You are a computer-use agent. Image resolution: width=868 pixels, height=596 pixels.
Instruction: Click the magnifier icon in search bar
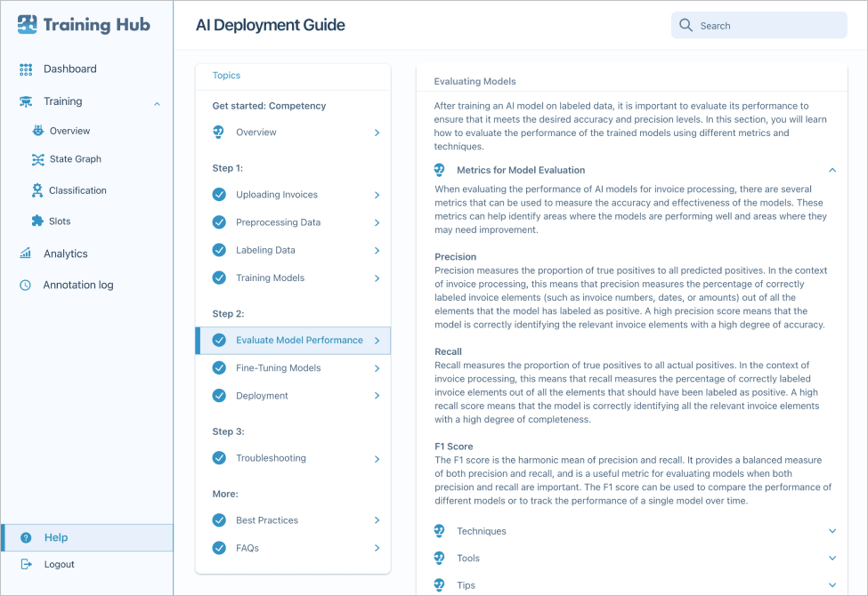click(685, 26)
